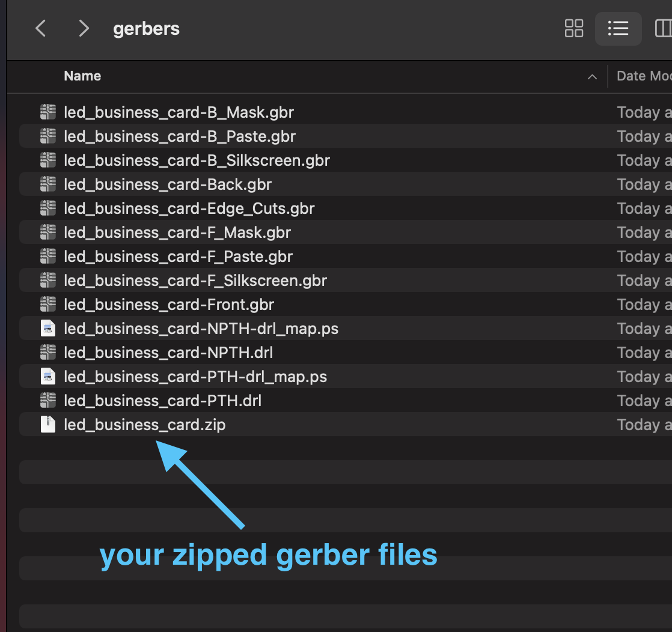Click file icon of led_business_card-PTH.drl

point(48,400)
